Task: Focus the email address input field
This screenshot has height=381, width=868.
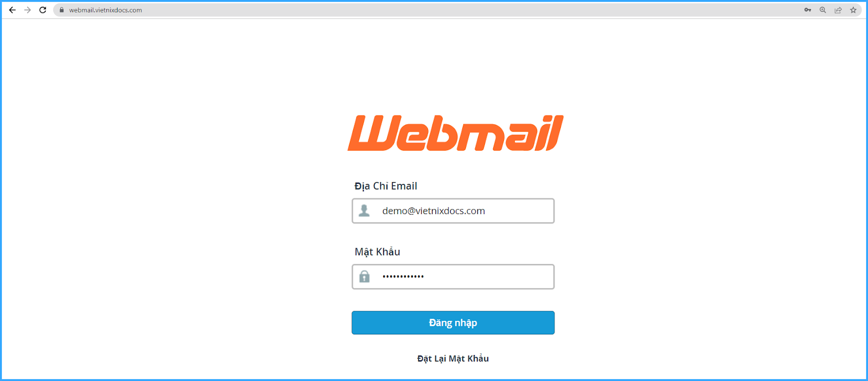Action: tap(453, 211)
